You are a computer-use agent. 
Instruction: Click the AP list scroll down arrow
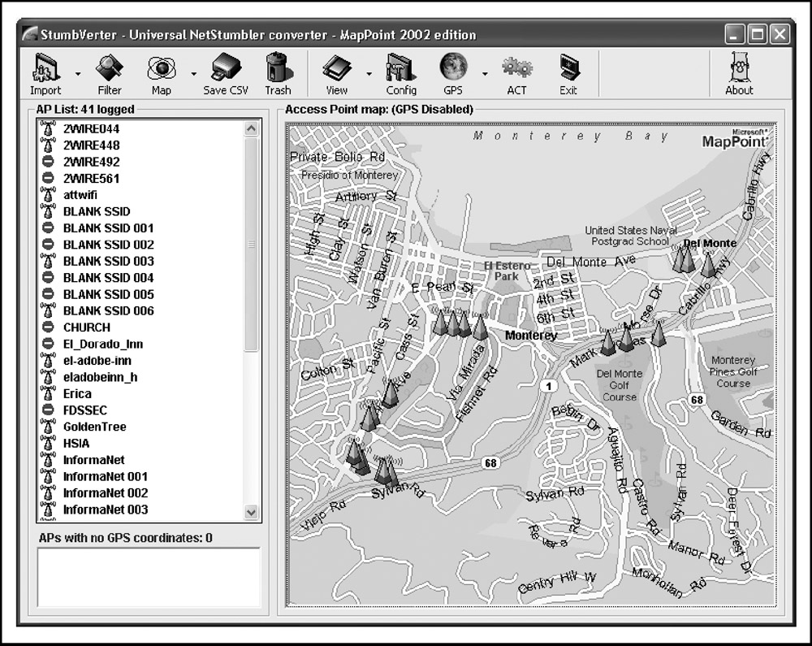click(x=251, y=513)
